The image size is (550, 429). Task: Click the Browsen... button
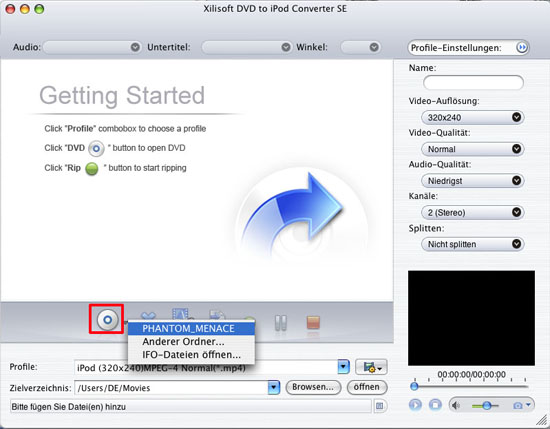coord(313,387)
